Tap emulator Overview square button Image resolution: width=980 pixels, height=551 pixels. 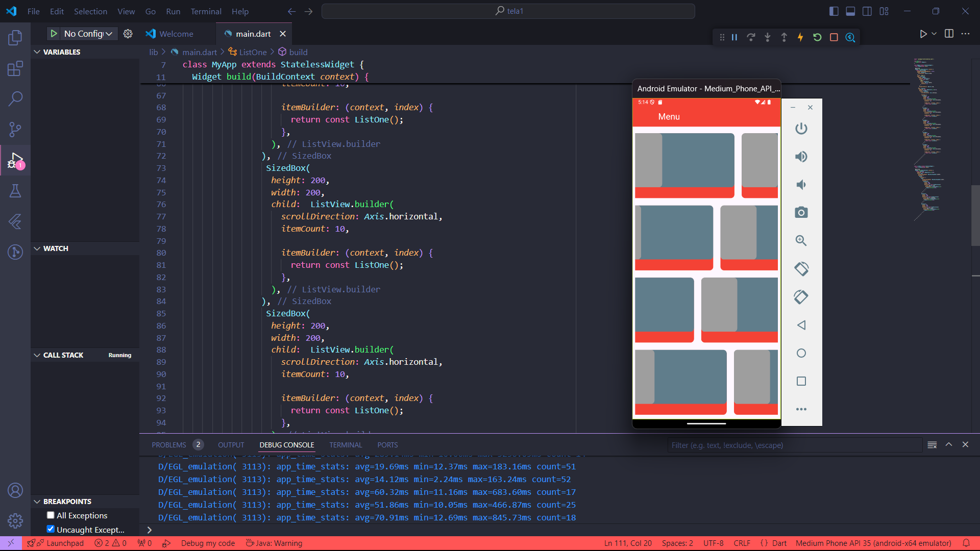point(801,381)
